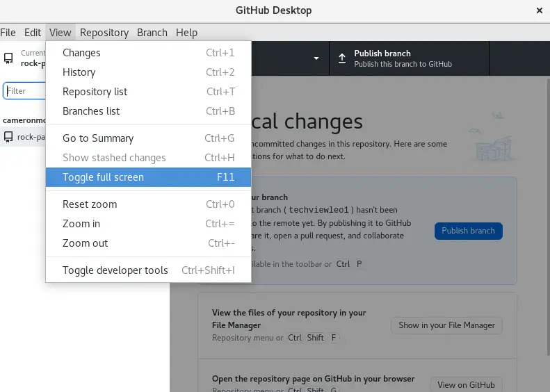This screenshot has width=550, height=392.
Task: Open the File menu
Action: (x=8, y=33)
